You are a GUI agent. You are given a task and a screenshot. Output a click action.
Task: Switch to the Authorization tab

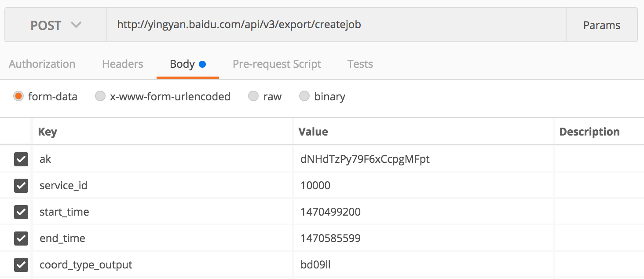click(x=42, y=64)
